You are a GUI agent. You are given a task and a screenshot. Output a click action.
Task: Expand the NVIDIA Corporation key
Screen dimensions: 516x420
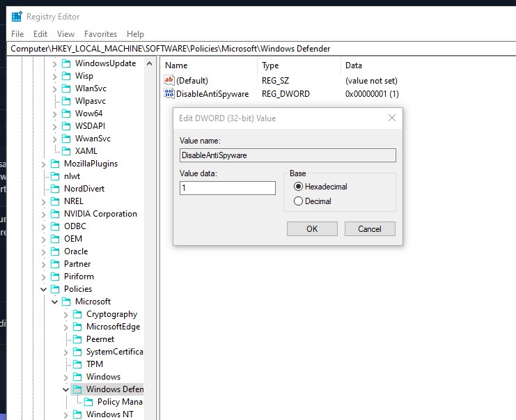click(43, 214)
